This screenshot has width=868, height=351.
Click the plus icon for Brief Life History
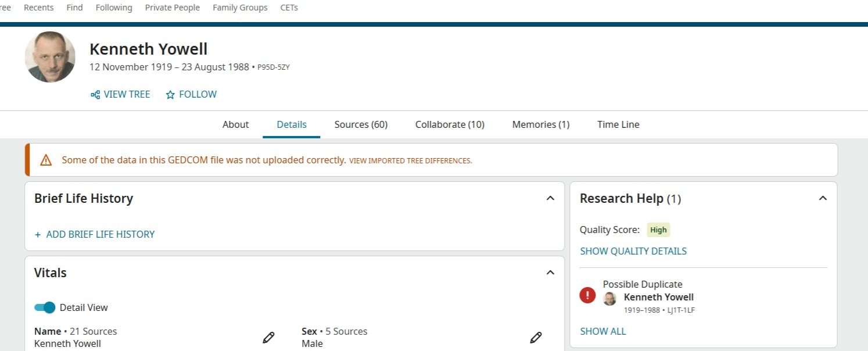pos(38,235)
